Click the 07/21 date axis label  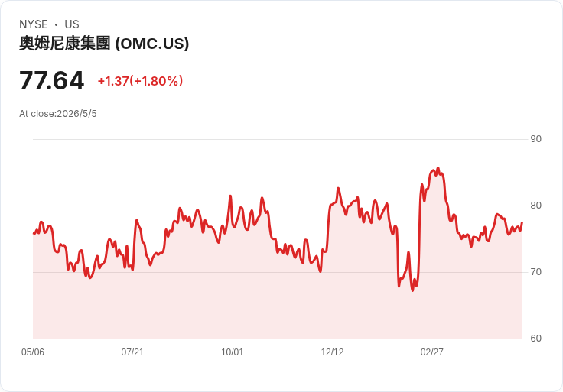[x=132, y=352]
